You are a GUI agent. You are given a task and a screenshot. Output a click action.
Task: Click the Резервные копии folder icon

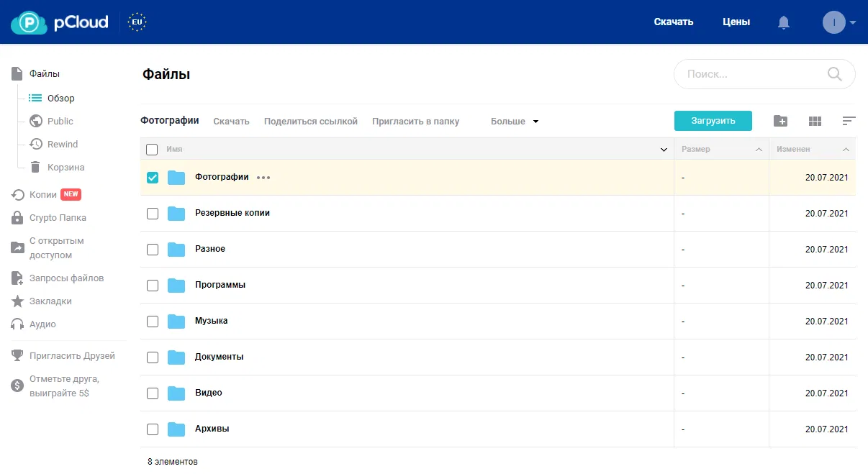tap(176, 213)
